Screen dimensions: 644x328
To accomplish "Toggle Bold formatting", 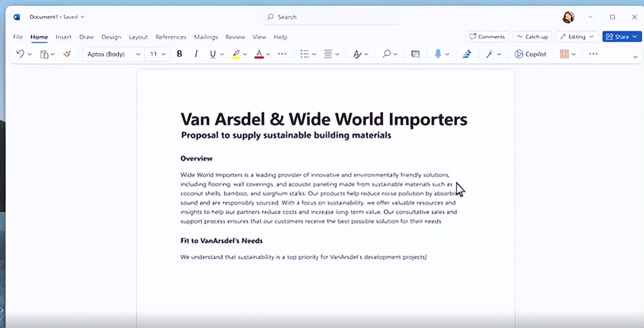I will click(x=179, y=54).
